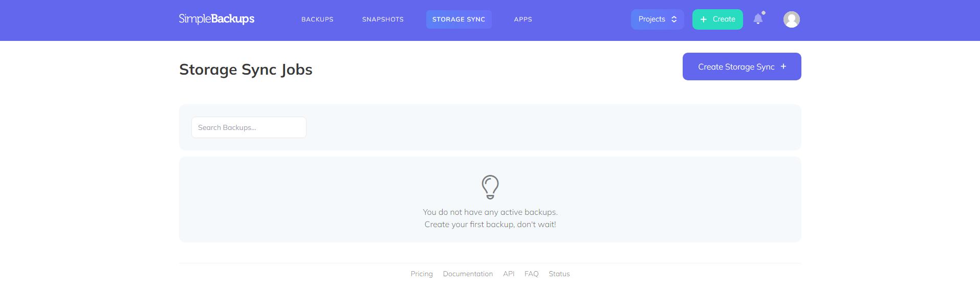Go to the Backups tab

click(x=317, y=19)
